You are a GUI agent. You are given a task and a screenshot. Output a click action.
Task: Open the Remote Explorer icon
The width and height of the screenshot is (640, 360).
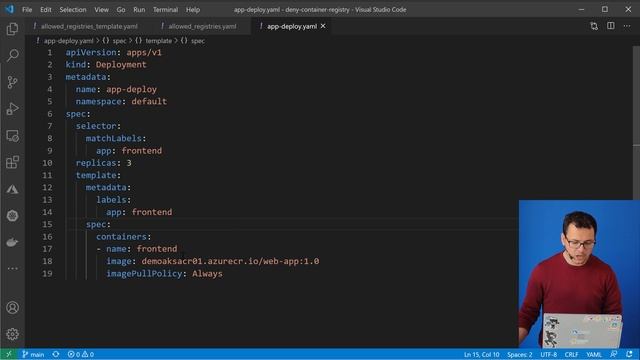(12, 136)
